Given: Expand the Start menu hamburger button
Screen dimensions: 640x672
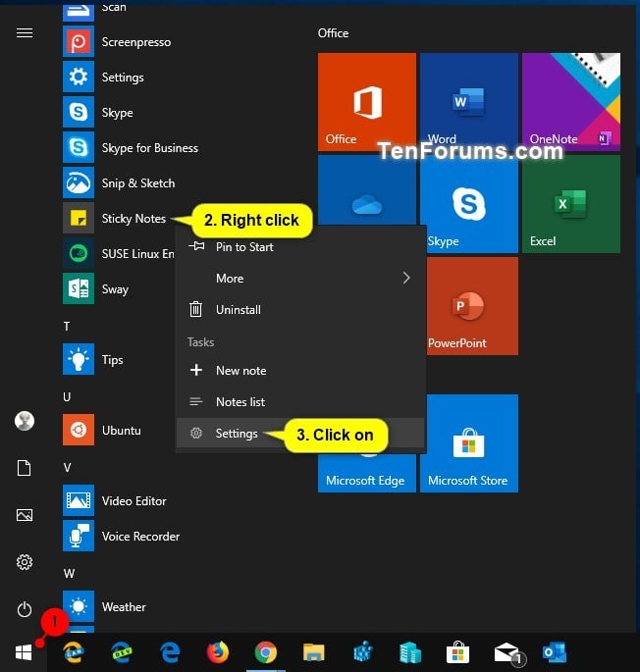Looking at the screenshot, I should coord(25,32).
